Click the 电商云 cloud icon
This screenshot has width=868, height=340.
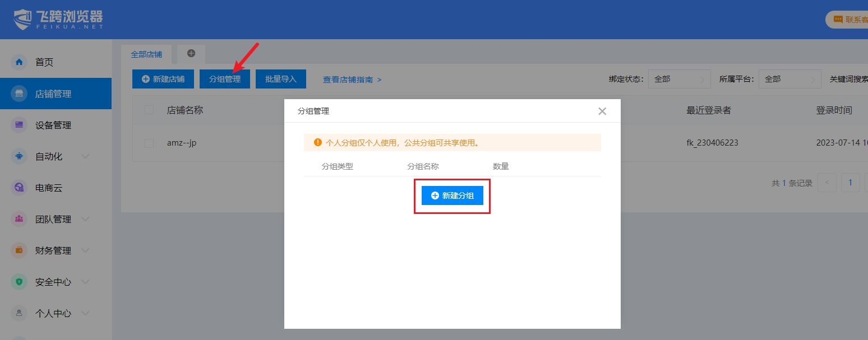19,188
